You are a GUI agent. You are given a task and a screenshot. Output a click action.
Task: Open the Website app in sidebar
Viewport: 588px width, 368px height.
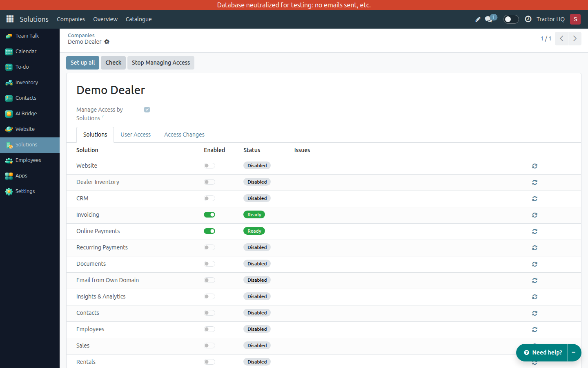point(30,129)
